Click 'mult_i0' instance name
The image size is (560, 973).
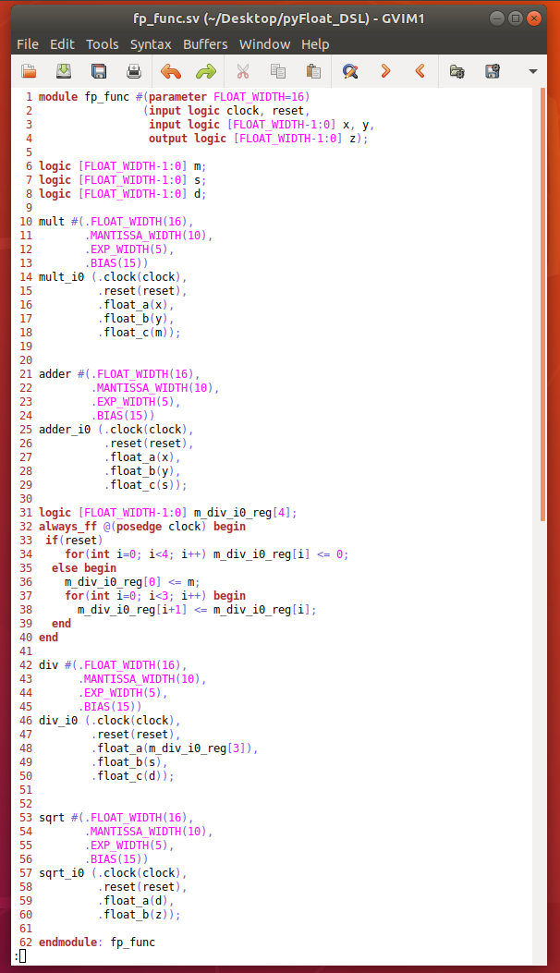pos(62,277)
